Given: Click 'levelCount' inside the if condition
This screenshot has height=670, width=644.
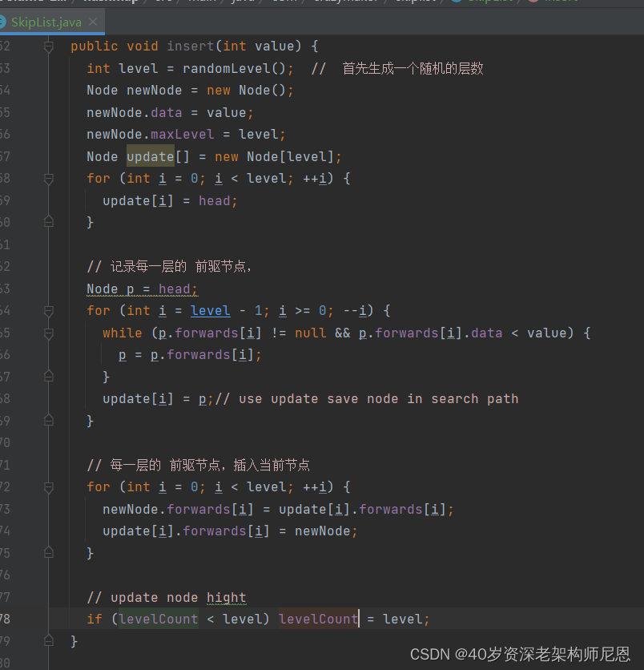Looking at the screenshot, I should pyautogui.click(x=159, y=620).
